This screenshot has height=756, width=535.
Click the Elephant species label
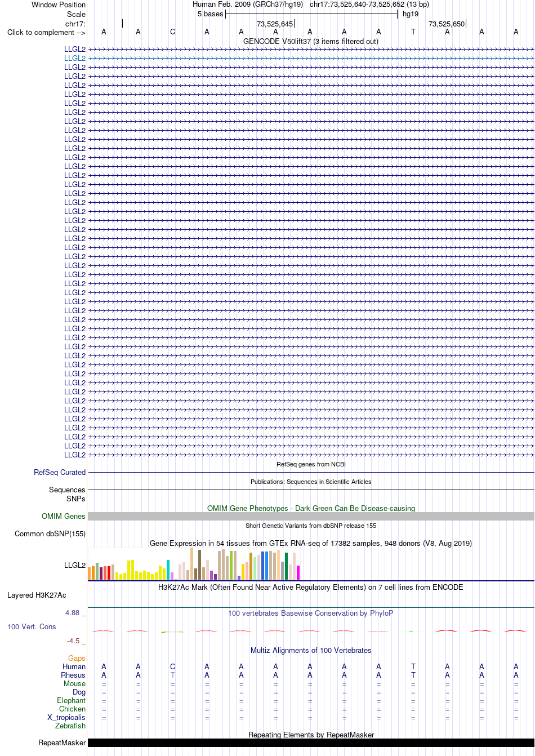click(x=72, y=700)
